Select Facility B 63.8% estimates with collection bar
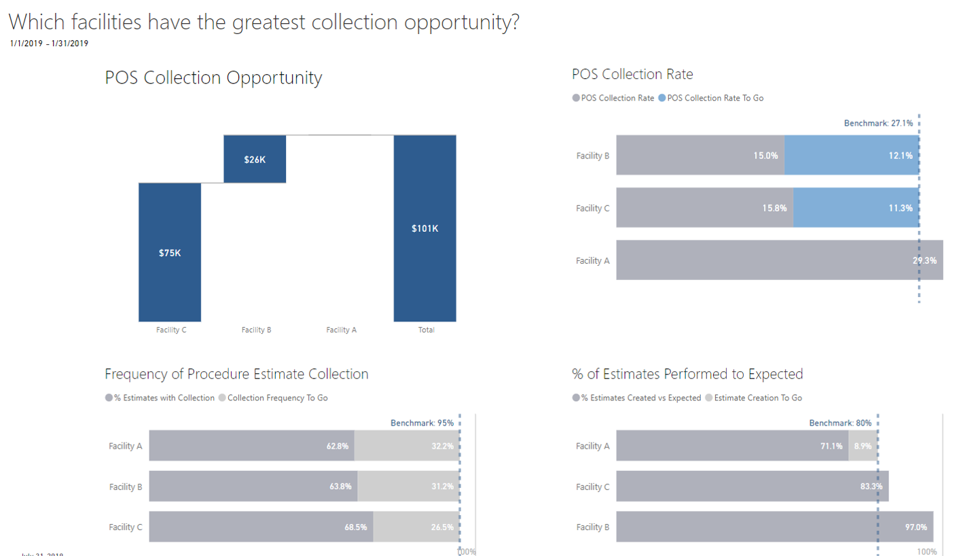The image size is (980, 556). pyautogui.click(x=253, y=486)
